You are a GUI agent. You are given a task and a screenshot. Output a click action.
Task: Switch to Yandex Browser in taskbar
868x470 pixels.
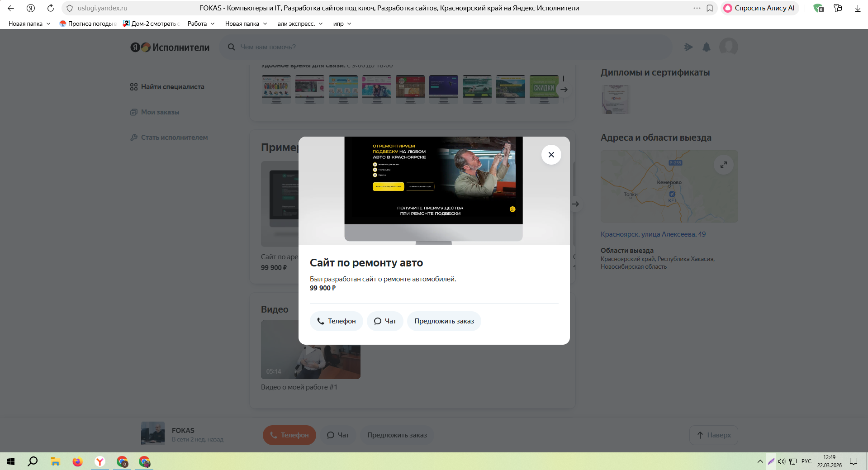click(x=100, y=461)
